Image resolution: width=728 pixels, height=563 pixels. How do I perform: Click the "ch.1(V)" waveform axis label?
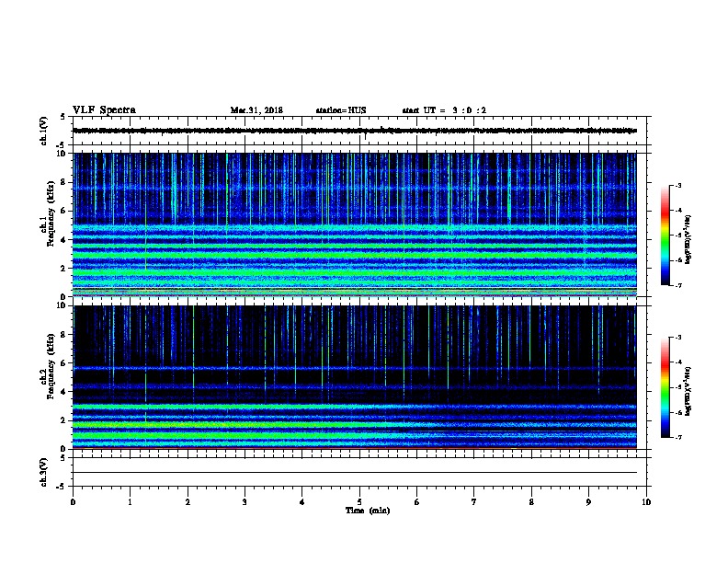click(x=44, y=131)
